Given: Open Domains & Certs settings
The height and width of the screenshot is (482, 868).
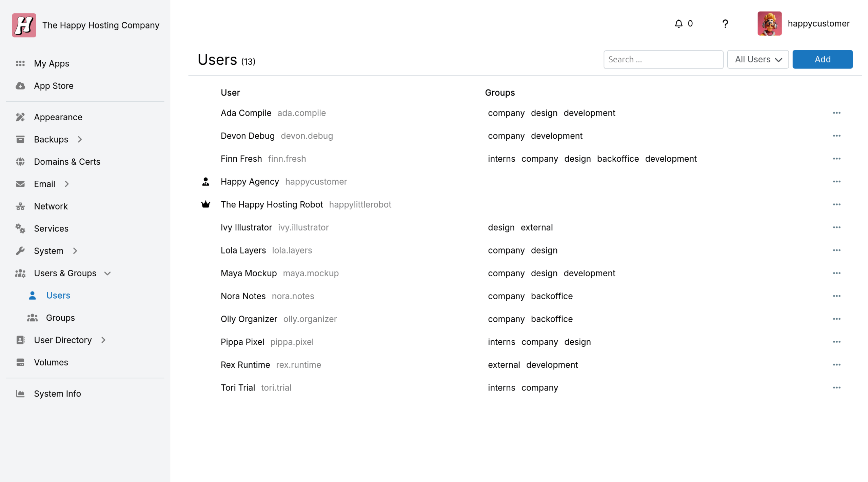Looking at the screenshot, I should point(67,162).
